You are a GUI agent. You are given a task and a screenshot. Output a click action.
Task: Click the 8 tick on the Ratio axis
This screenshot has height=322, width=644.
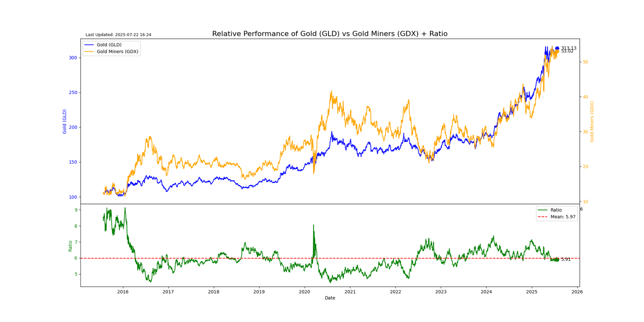point(76,226)
